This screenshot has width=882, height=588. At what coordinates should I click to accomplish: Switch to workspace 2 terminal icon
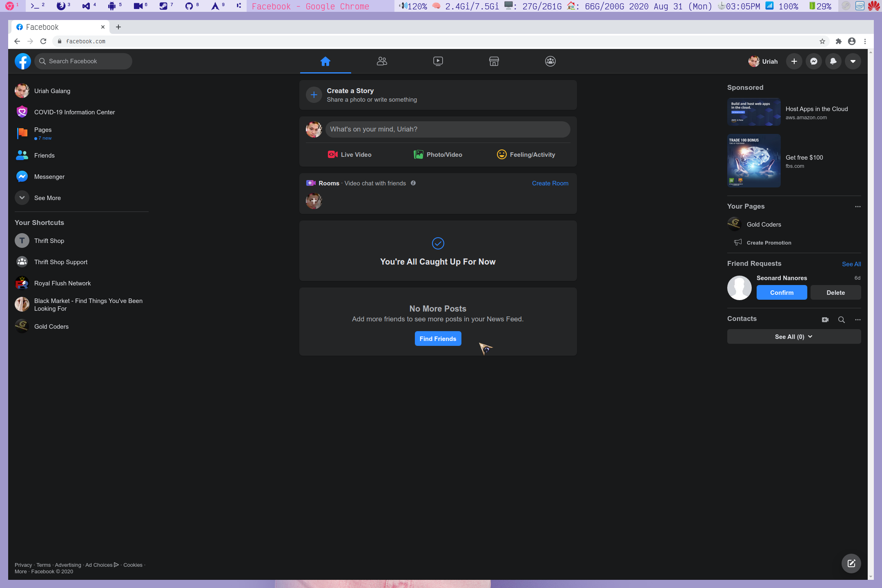point(38,6)
